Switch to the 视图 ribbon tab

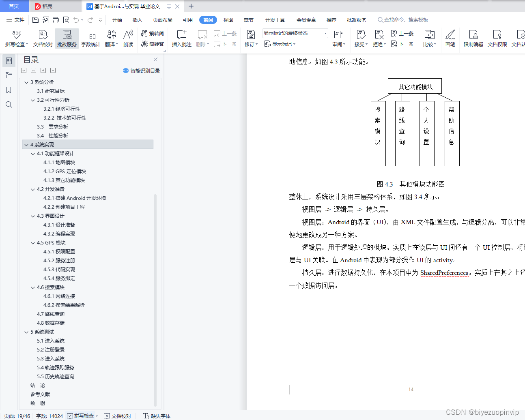click(228, 20)
